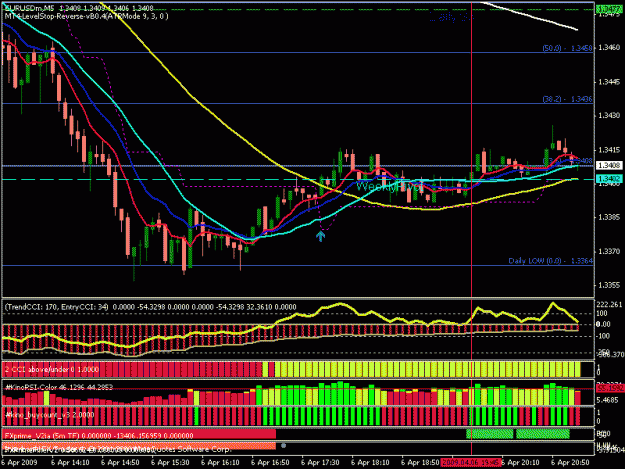Image resolution: width=625 pixels, height=469 pixels.
Task: Click the (38.2) - 1.3436 Fibonacci label
Action: [567, 99]
